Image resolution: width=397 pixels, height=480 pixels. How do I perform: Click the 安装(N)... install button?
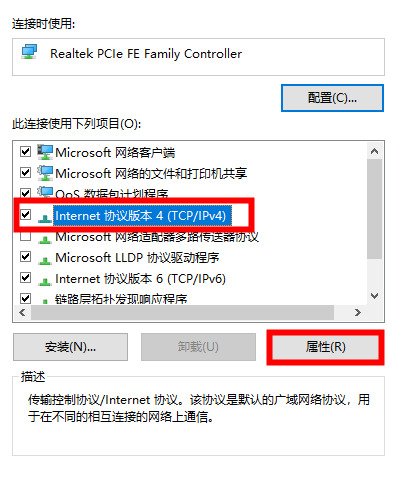[x=70, y=347]
